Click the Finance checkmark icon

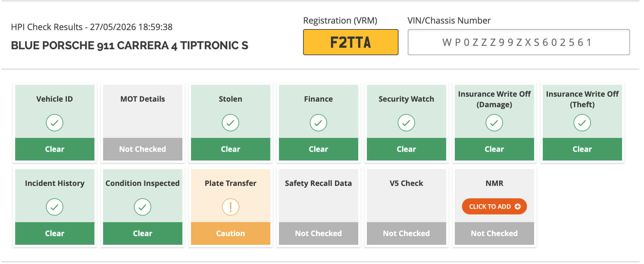tap(318, 123)
